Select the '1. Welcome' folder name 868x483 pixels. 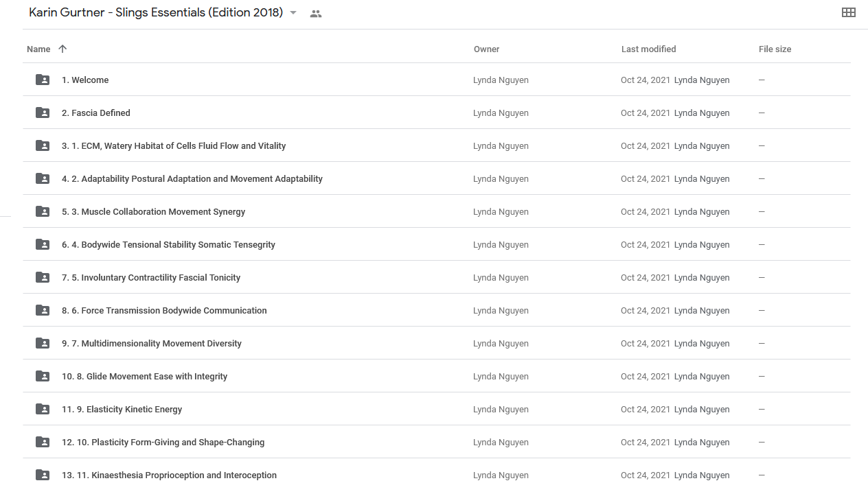click(x=85, y=80)
